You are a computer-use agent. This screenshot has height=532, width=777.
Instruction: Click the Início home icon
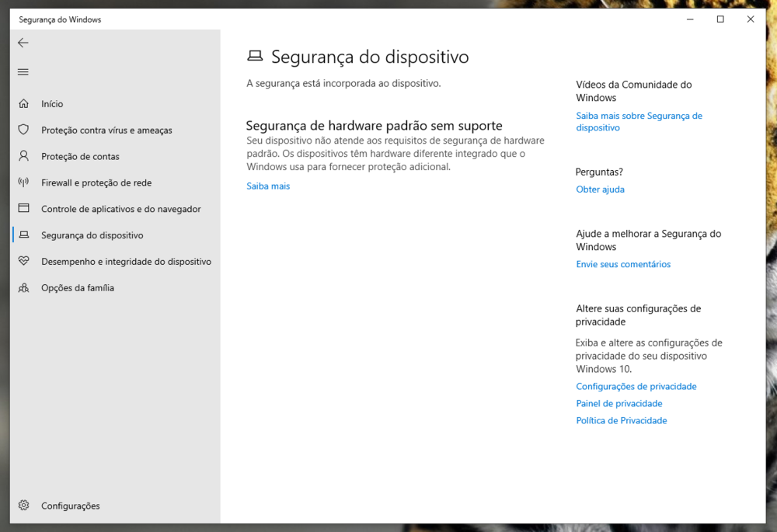point(23,103)
